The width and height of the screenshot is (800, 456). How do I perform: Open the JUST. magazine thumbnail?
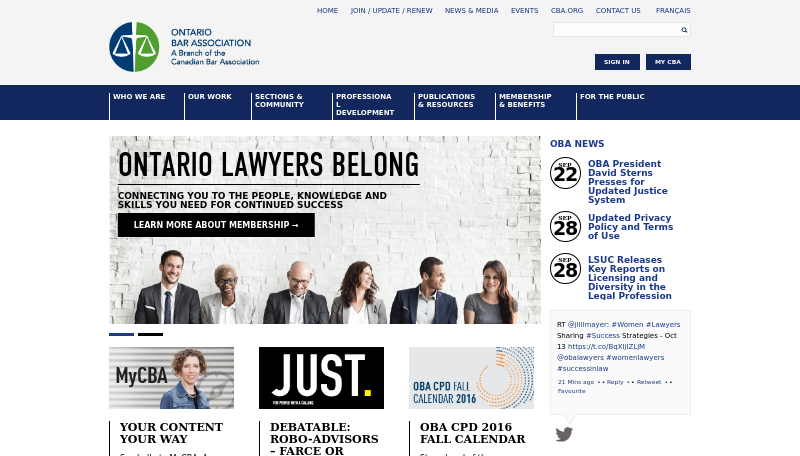[321, 378]
